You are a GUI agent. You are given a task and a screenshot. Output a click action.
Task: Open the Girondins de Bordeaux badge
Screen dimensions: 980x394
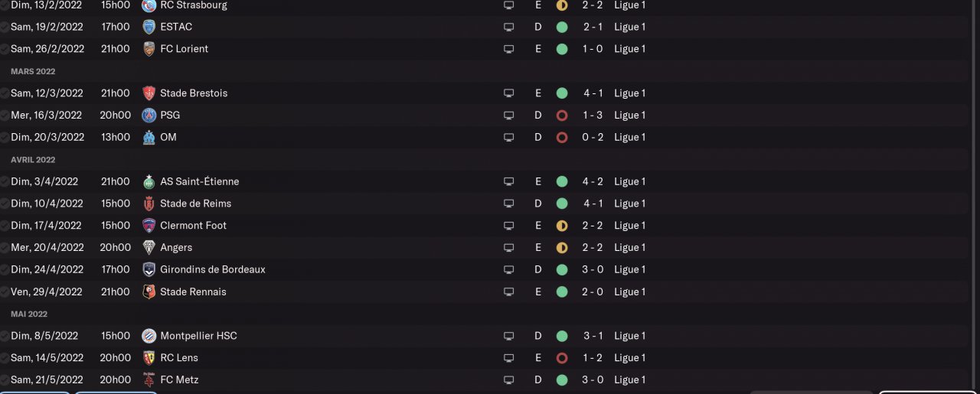point(149,270)
